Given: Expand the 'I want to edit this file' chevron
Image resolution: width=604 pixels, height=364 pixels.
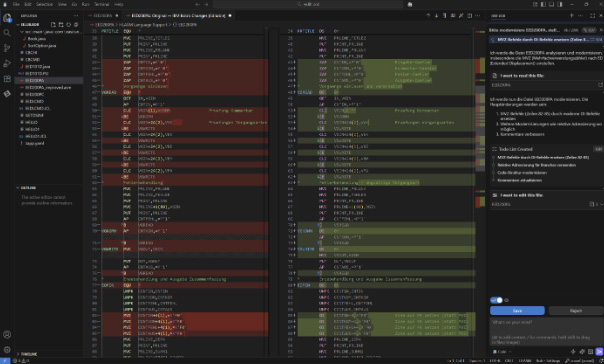Looking at the screenshot, I should (602, 204).
